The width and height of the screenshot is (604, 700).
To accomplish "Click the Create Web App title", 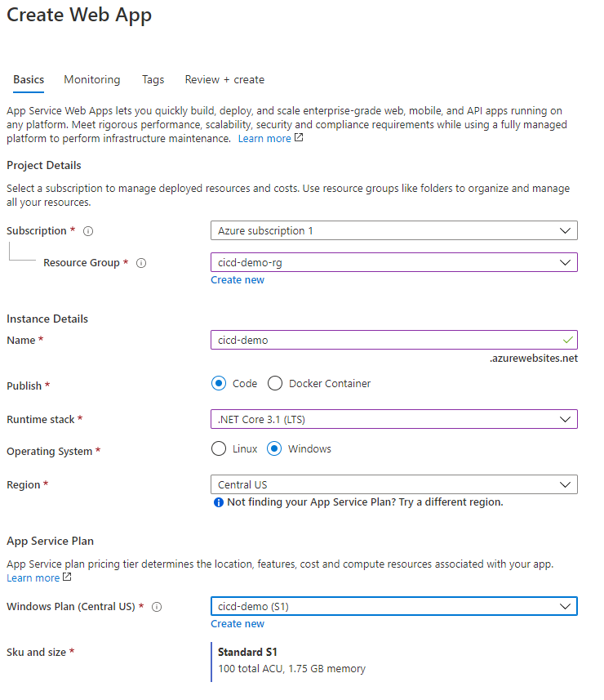I will tap(79, 16).
